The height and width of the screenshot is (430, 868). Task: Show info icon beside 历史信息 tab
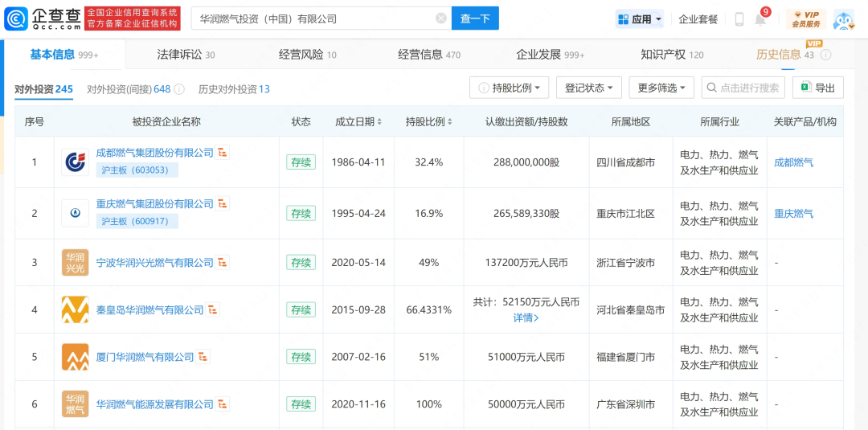(x=825, y=55)
